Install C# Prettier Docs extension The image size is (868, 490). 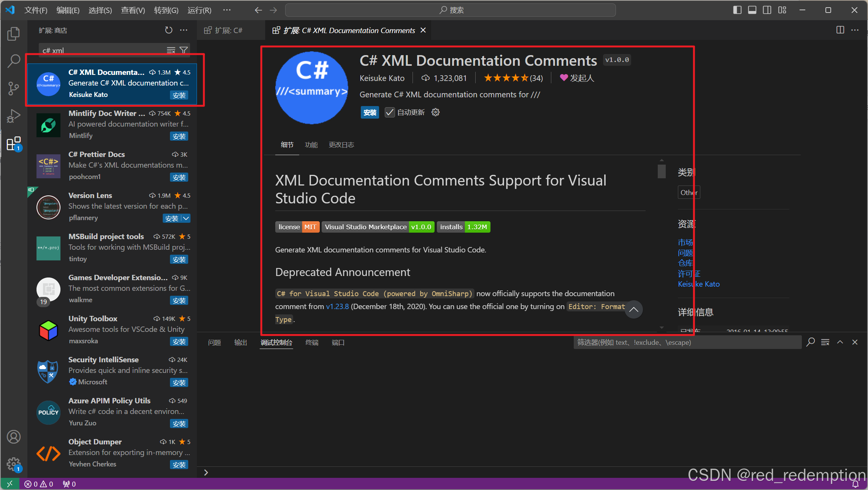[179, 177]
